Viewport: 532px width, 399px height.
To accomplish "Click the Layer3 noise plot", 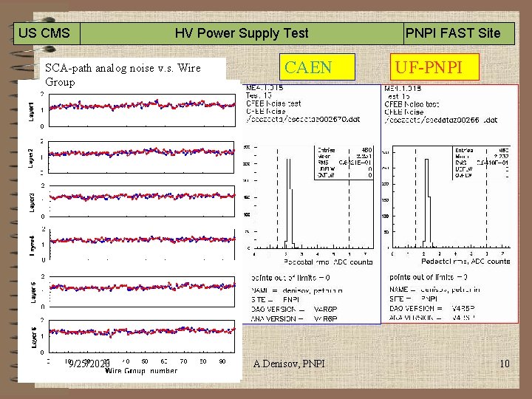I will [142, 201].
